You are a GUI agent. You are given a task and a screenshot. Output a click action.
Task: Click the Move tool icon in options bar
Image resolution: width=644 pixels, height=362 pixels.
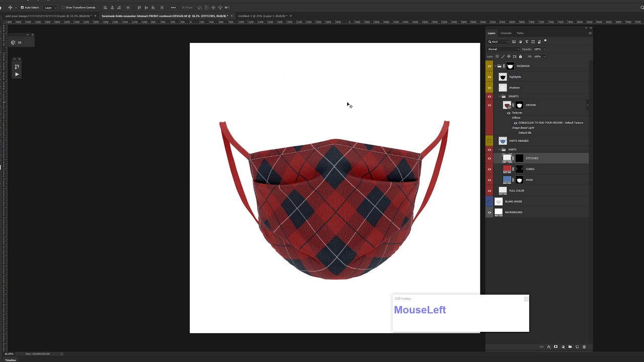click(10, 8)
